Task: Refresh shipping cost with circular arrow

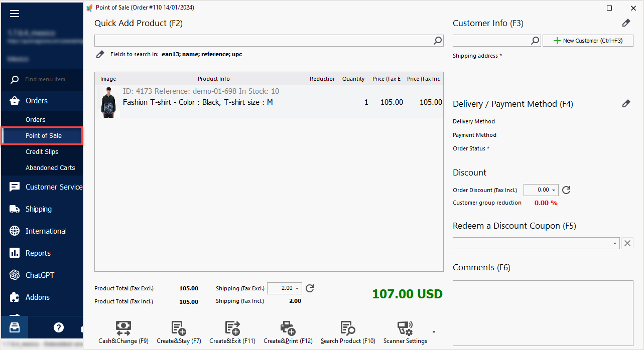Action: pyautogui.click(x=310, y=288)
